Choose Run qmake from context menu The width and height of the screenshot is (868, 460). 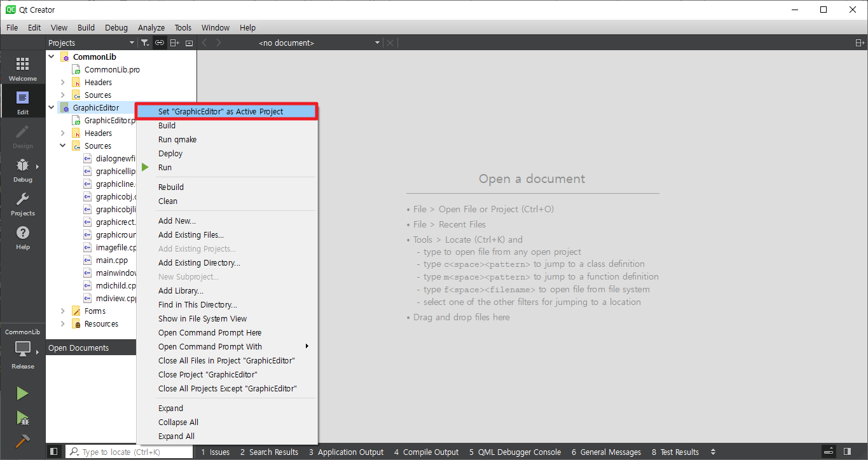pos(227,139)
